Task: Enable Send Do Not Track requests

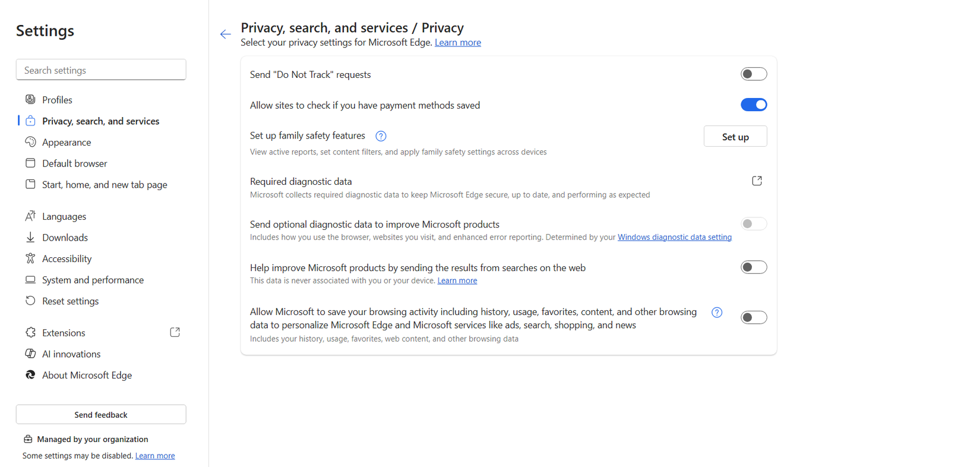Action: click(754, 74)
